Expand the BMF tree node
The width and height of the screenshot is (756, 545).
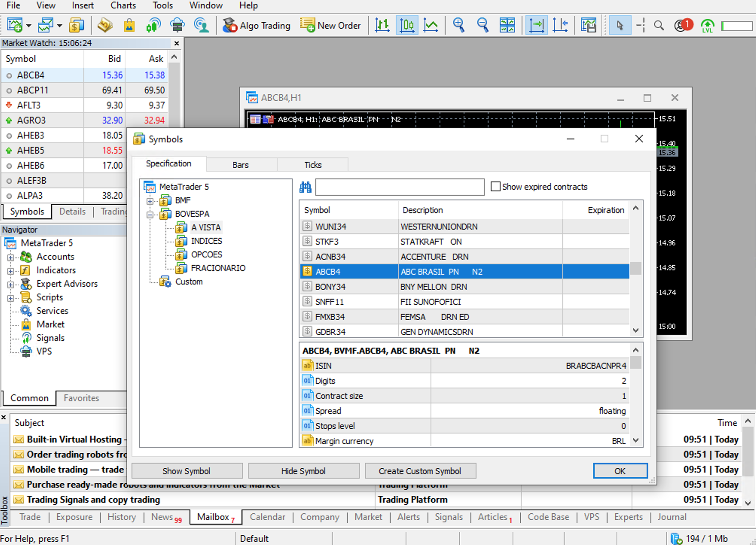(150, 201)
